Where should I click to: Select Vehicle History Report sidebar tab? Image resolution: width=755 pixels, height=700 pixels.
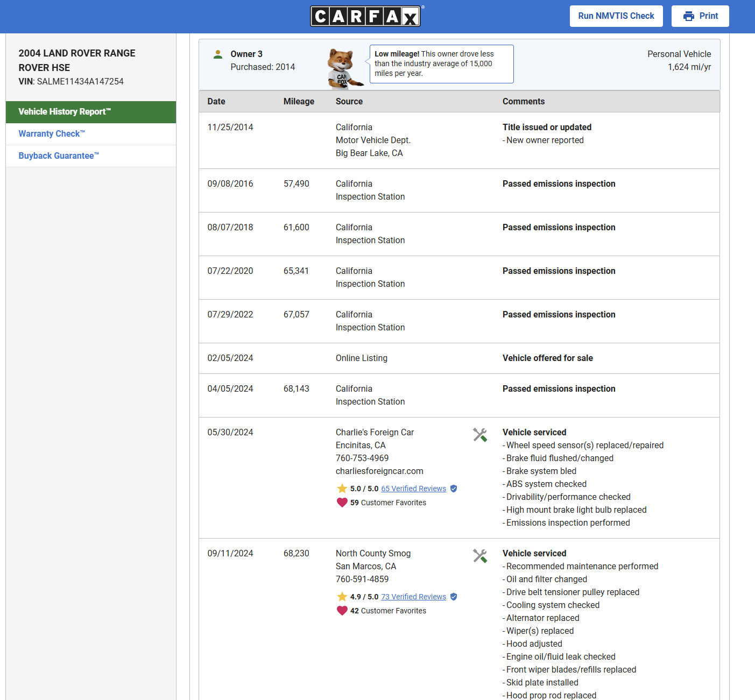[x=91, y=112]
